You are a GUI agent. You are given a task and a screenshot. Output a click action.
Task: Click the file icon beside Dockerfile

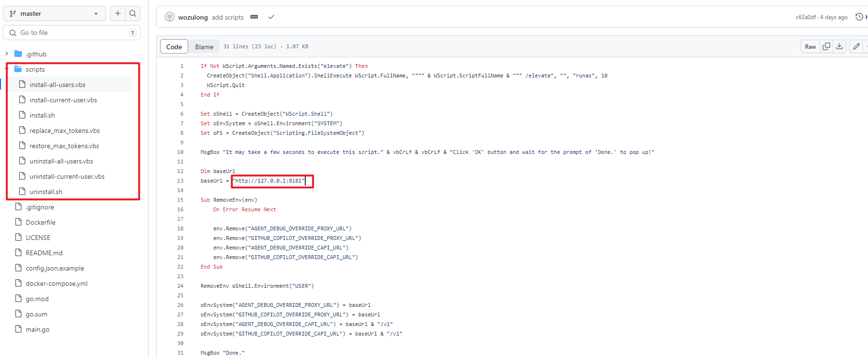click(19, 222)
